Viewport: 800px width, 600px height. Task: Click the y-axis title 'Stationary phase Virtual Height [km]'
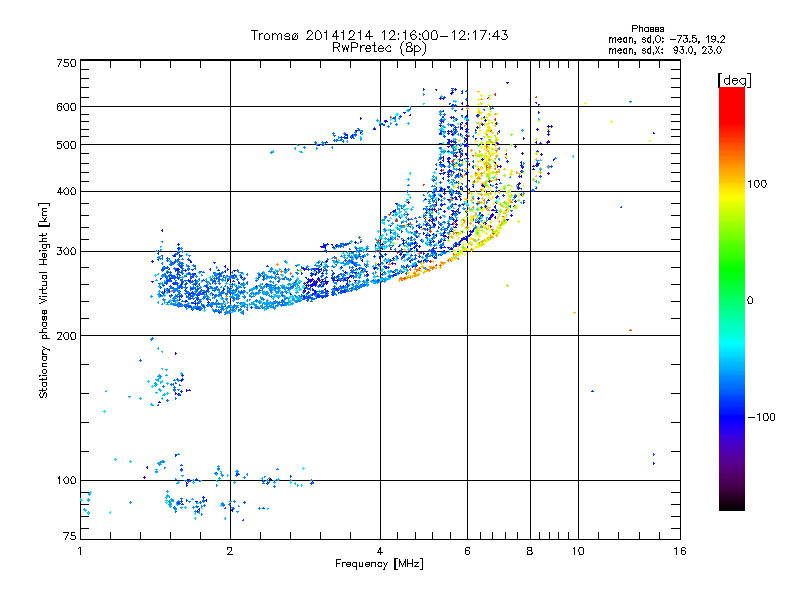coord(44,300)
